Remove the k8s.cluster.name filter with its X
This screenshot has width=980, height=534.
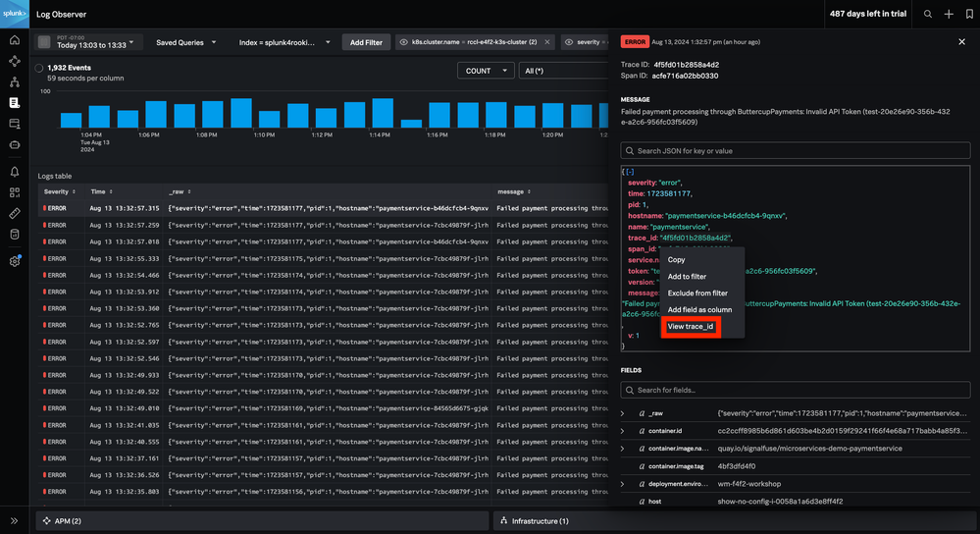tap(546, 42)
